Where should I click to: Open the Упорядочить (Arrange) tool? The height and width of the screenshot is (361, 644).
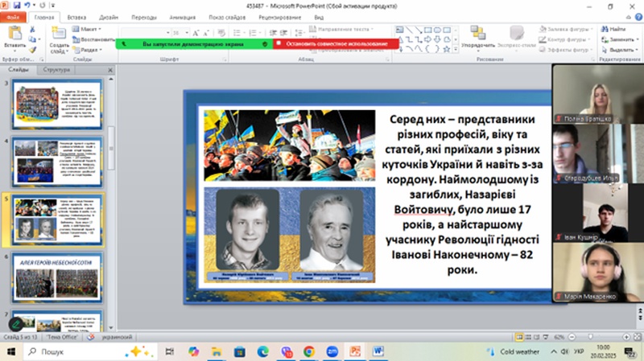(477, 36)
